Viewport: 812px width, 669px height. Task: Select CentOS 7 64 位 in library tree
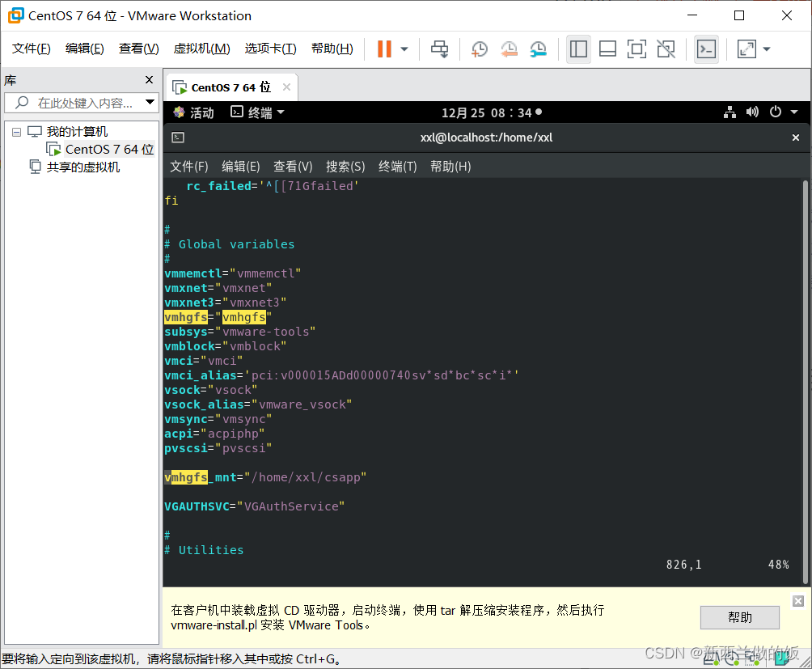109,149
